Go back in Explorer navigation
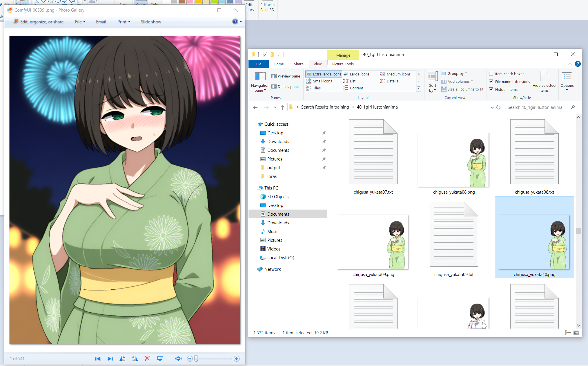The width and height of the screenshot is (588, 366). click(x=255, y=107)
